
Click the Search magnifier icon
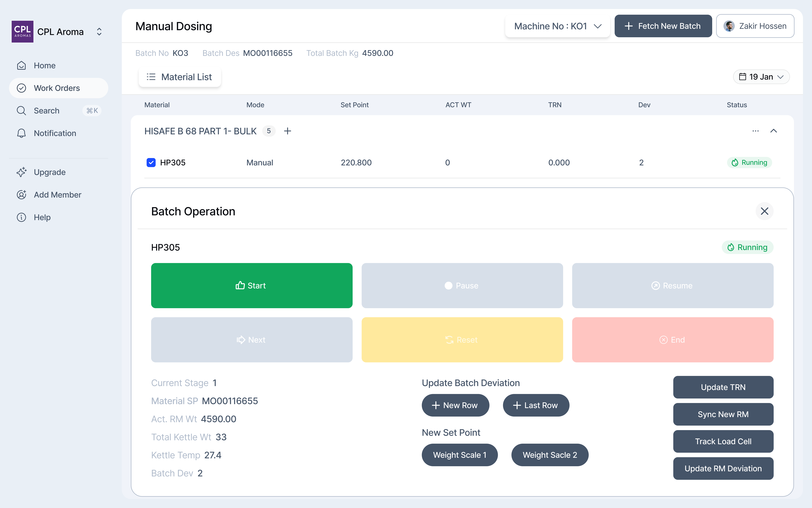click(x=21, y=110)
